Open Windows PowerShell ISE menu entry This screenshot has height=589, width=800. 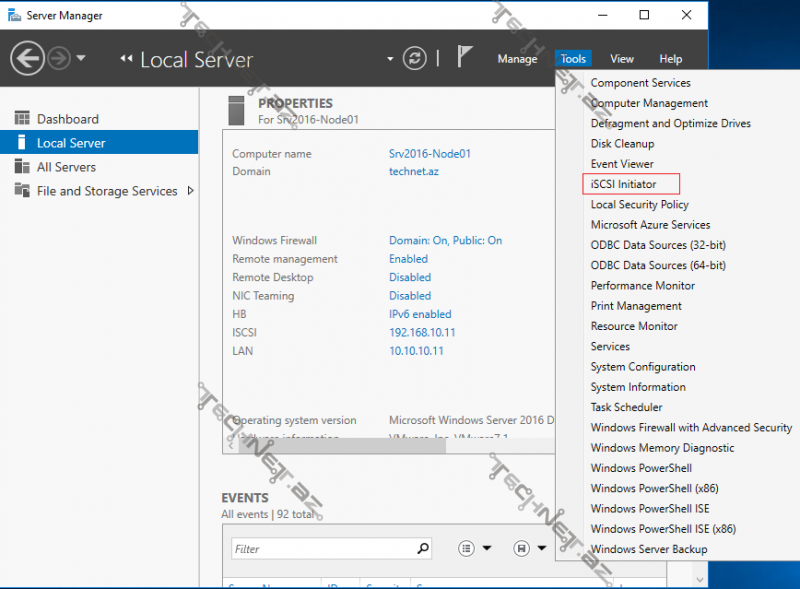click(650, 508)
